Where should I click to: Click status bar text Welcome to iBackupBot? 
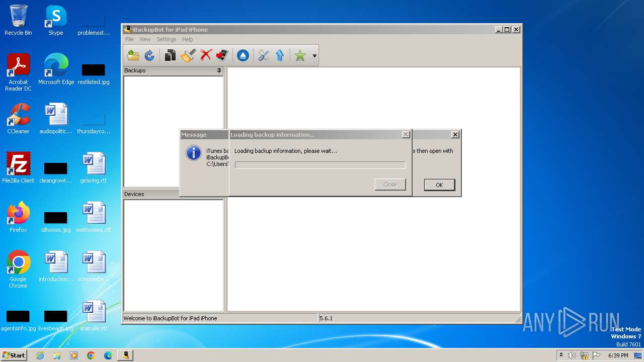(x=171, y=318)
